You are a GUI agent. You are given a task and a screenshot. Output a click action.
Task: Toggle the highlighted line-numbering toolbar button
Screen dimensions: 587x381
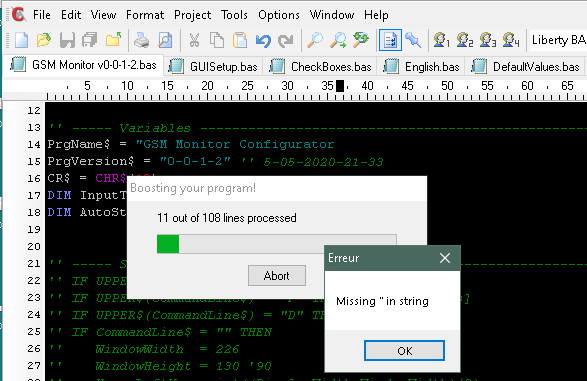[x=390, y=40]
